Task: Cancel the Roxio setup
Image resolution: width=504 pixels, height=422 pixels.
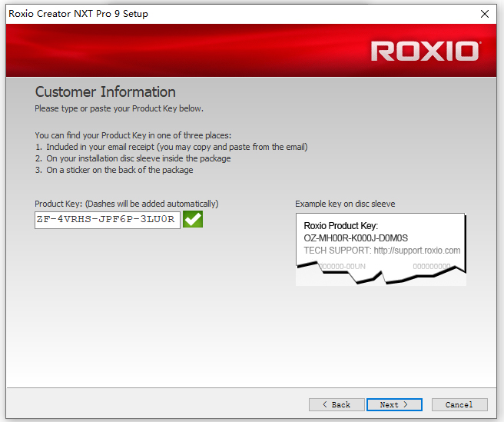Action: point(459,404)
